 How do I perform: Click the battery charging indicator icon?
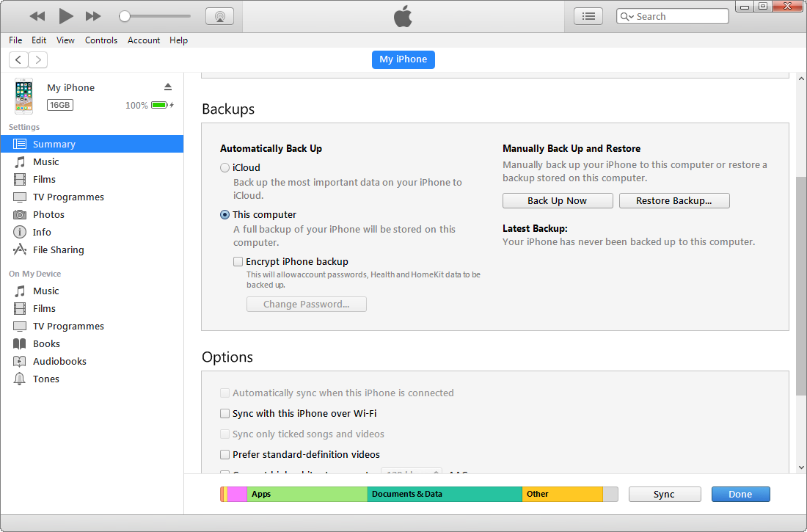163,105
